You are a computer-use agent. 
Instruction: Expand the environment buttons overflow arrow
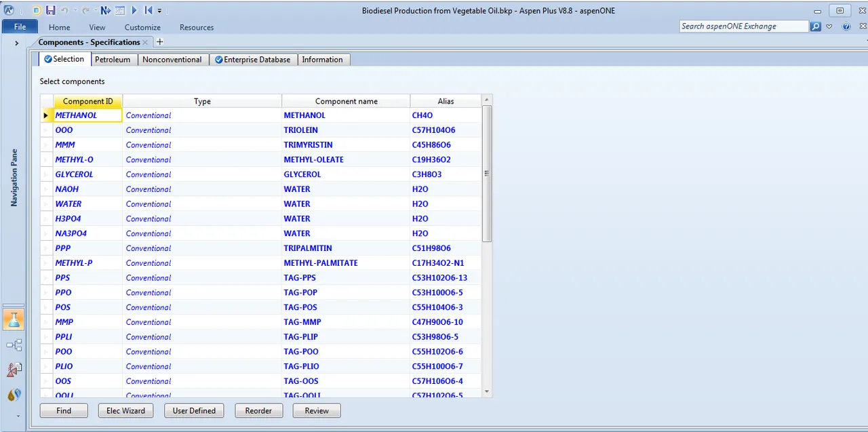pos(18,416)
